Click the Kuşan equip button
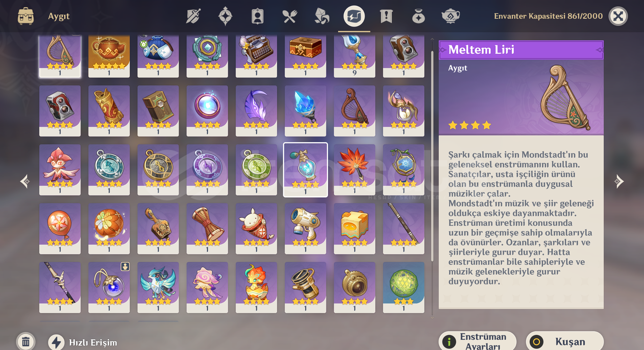The height and width of the screenshot is (350, 644). click(565, 342)
